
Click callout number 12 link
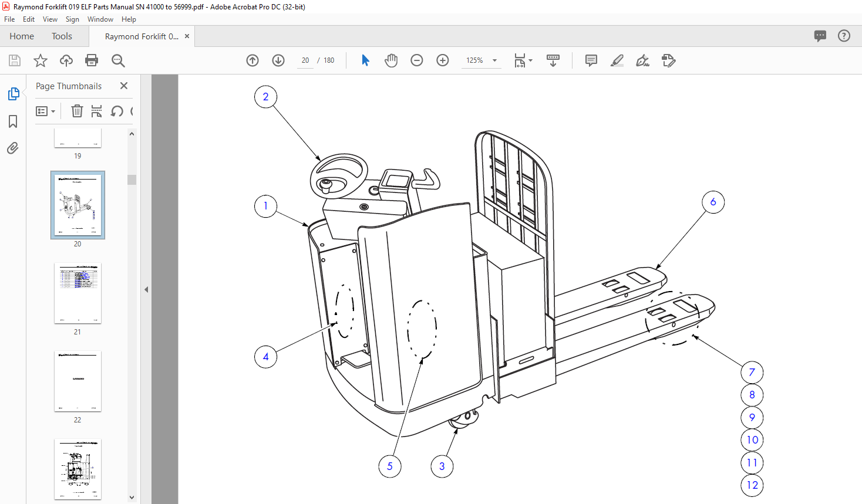(752, 485)
